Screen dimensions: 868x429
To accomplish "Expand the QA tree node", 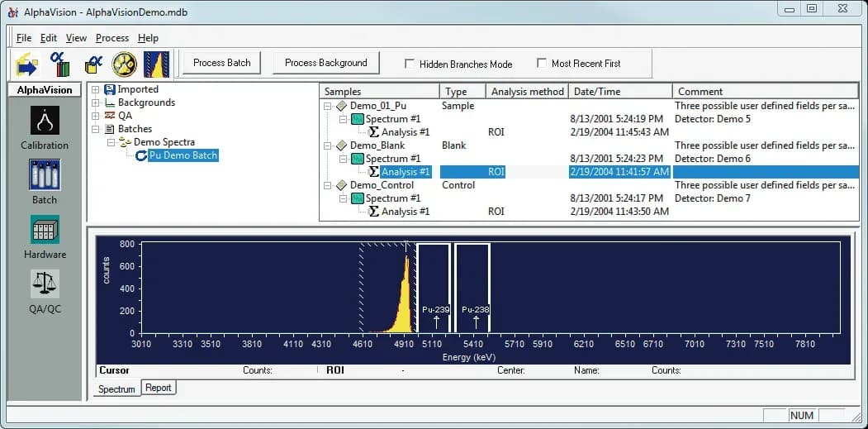I will [96, 116].
